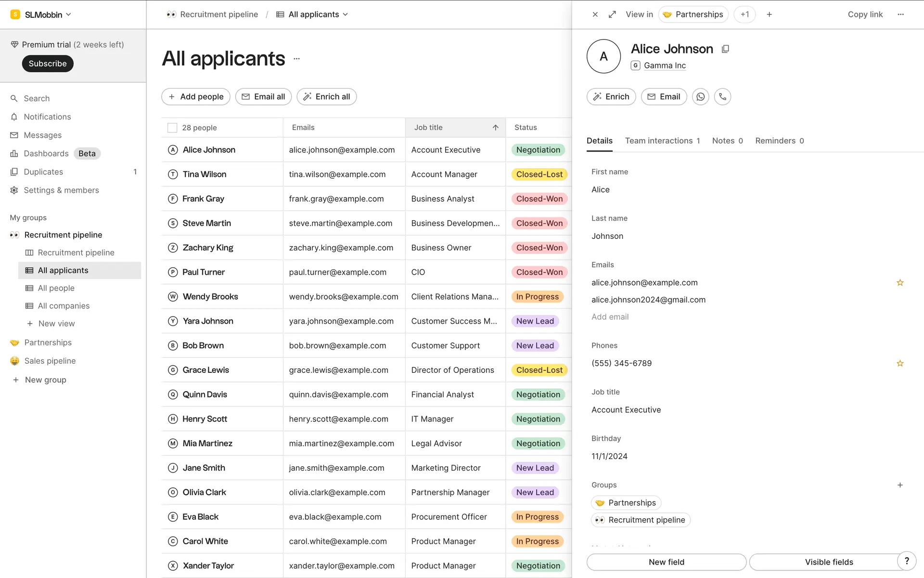Click the Negotiation status tag for Alice Johnson
The image size is (924, 578).
(x=538, y=150)
